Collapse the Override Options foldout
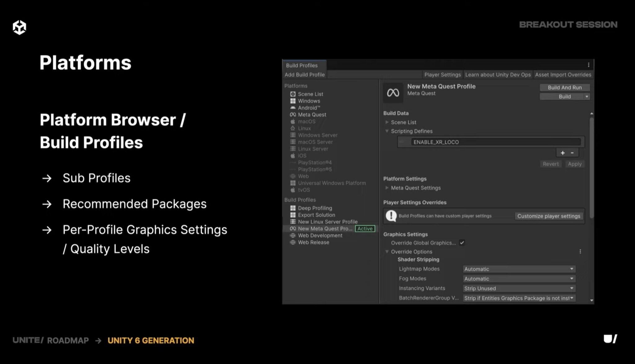 pyautogui.click(x=387, y=252)
